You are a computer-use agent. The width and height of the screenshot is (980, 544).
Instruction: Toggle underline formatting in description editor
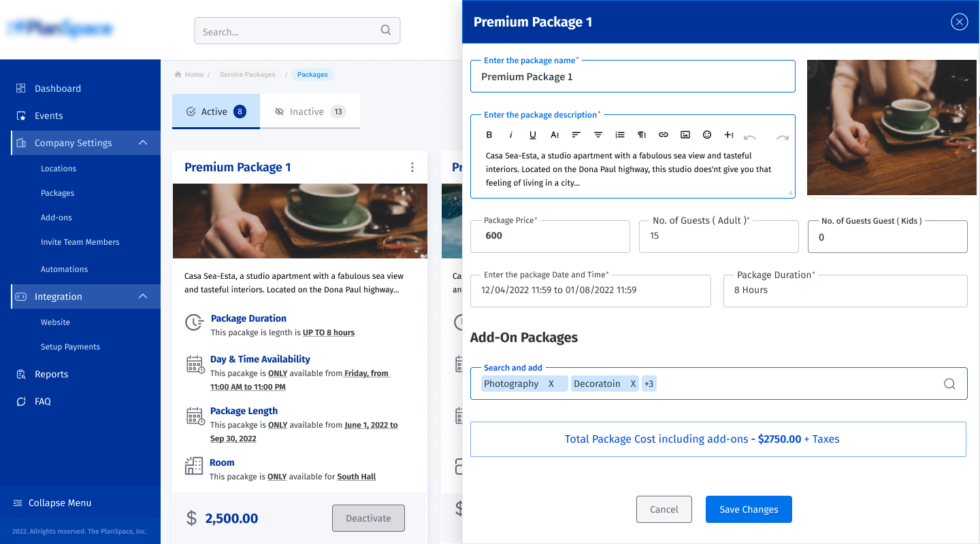point(533,135)
